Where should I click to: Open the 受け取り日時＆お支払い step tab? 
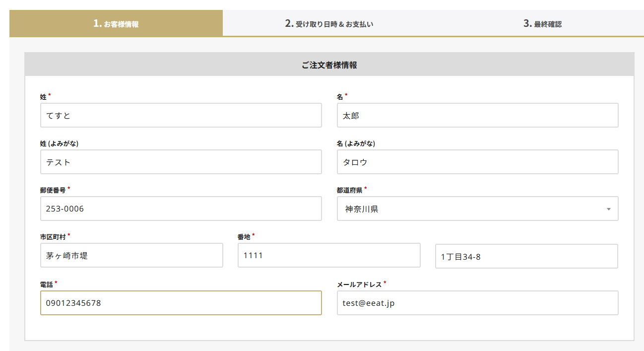tap(329, 23)
